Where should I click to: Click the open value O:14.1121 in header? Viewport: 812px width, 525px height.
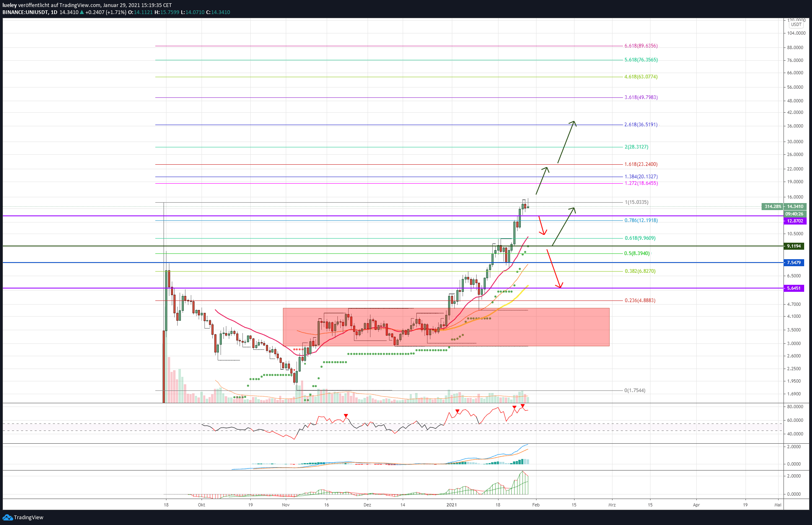click(140, 12)
